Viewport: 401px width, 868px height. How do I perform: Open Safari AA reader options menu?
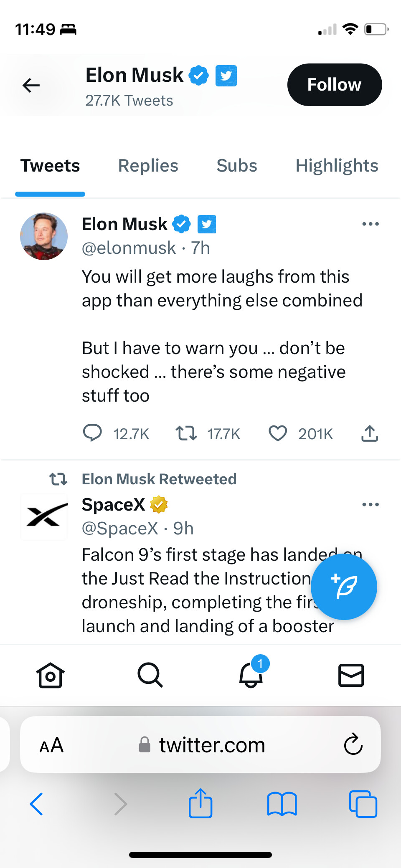pyautogui.click(x=52, y=745)
